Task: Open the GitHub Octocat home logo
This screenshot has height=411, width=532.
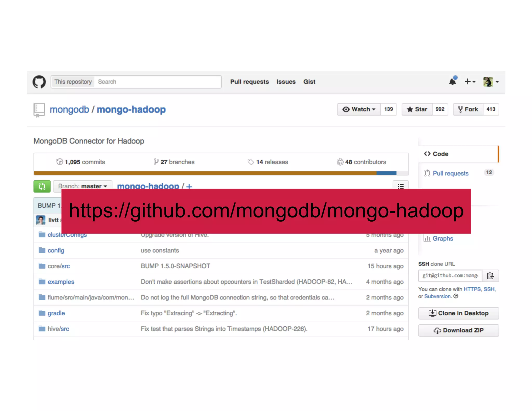Action: [x=39, y=82]
